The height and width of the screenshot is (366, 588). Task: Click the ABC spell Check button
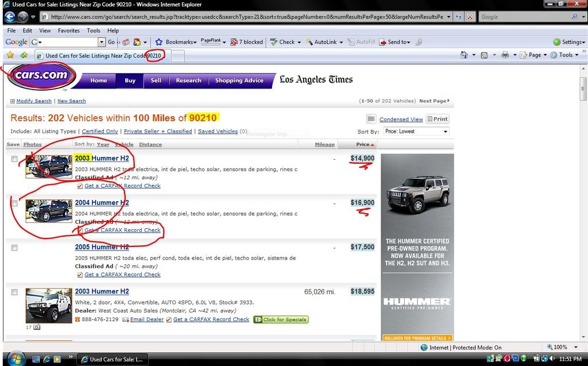283,42
